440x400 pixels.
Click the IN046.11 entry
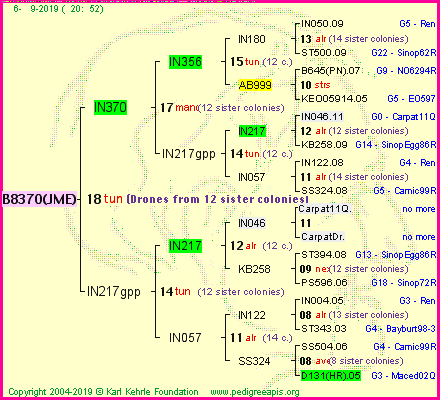coord(322,117)
